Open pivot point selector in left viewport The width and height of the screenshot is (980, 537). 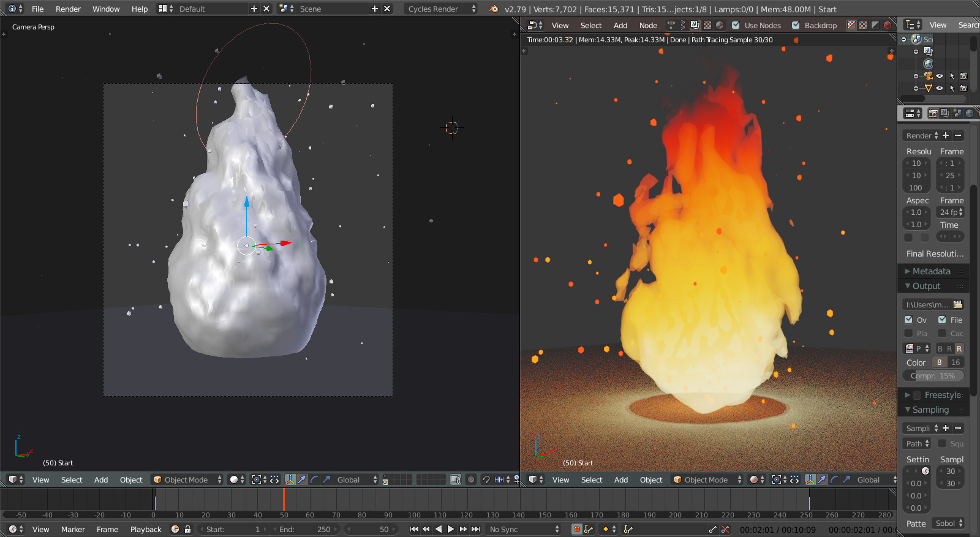[x=259, y=479]
